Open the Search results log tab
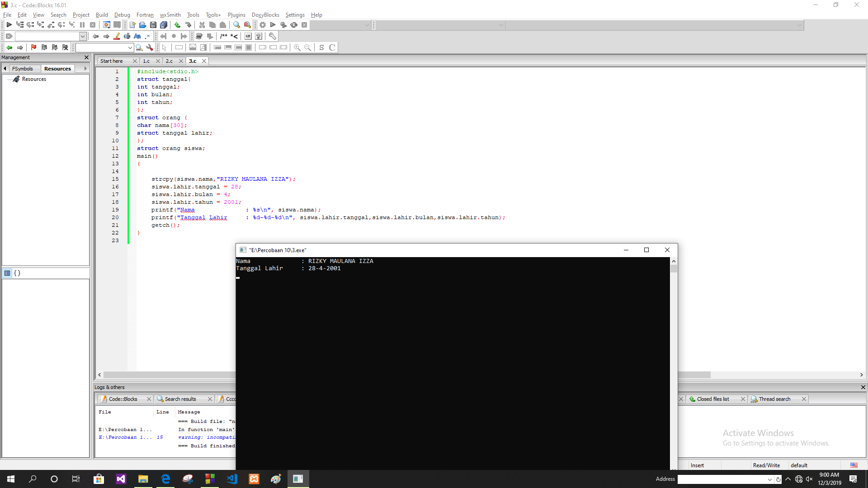This screenshot has width=868, height=488. coord(180,399)
